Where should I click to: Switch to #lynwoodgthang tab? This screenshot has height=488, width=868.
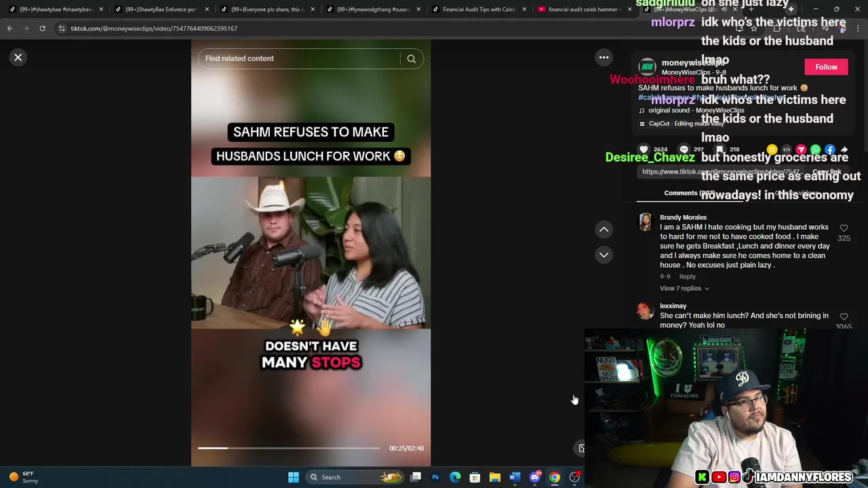point(373,9)
